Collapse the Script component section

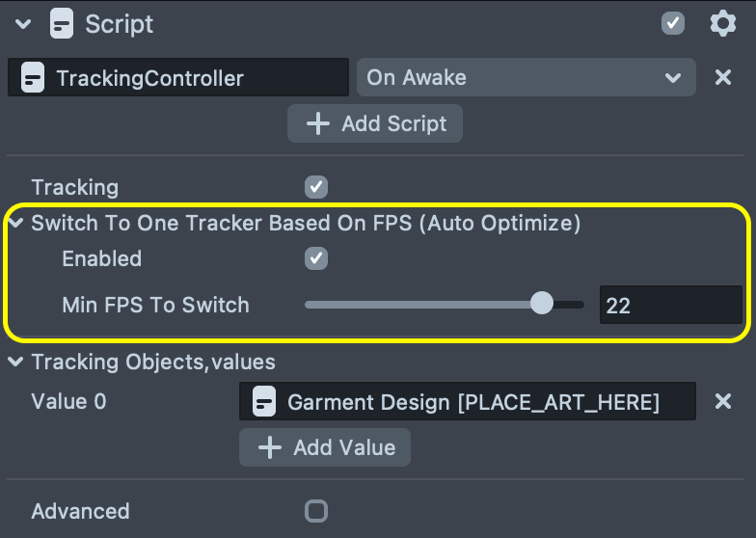point(23,23)
